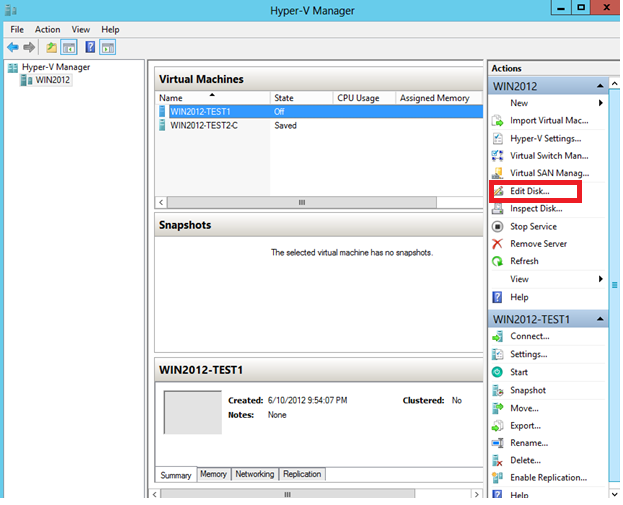Collapse the WIN2012 actions section
623x505 pixels.
coord(600,86)
